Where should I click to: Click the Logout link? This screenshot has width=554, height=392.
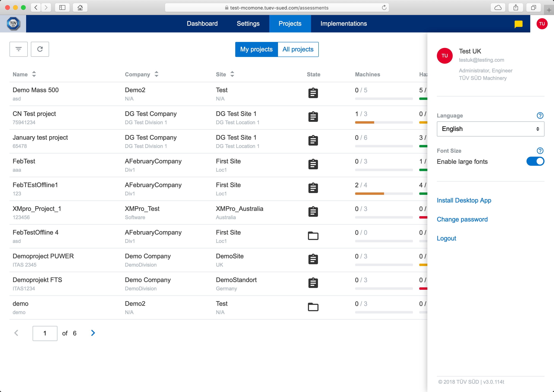446,239
